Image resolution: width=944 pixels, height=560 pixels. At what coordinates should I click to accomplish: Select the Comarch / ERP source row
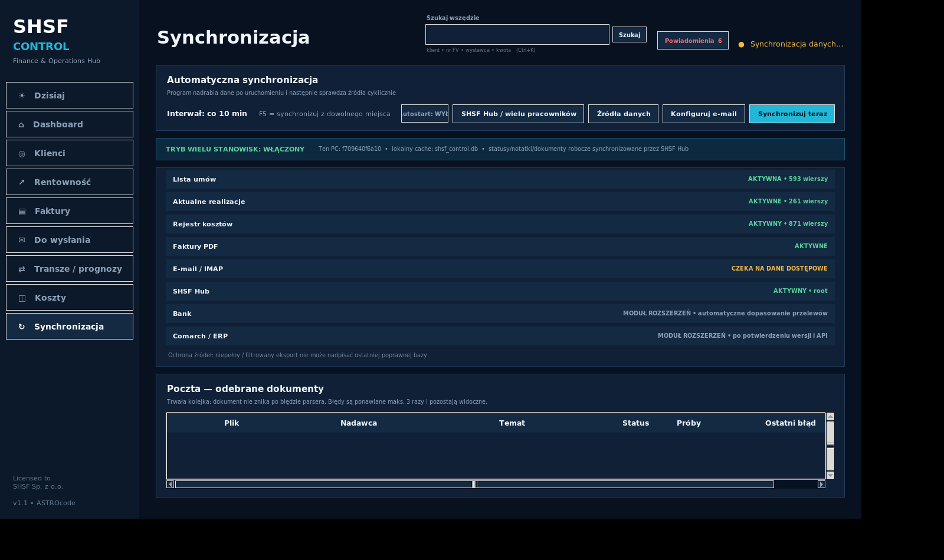(x=500, y=336)
